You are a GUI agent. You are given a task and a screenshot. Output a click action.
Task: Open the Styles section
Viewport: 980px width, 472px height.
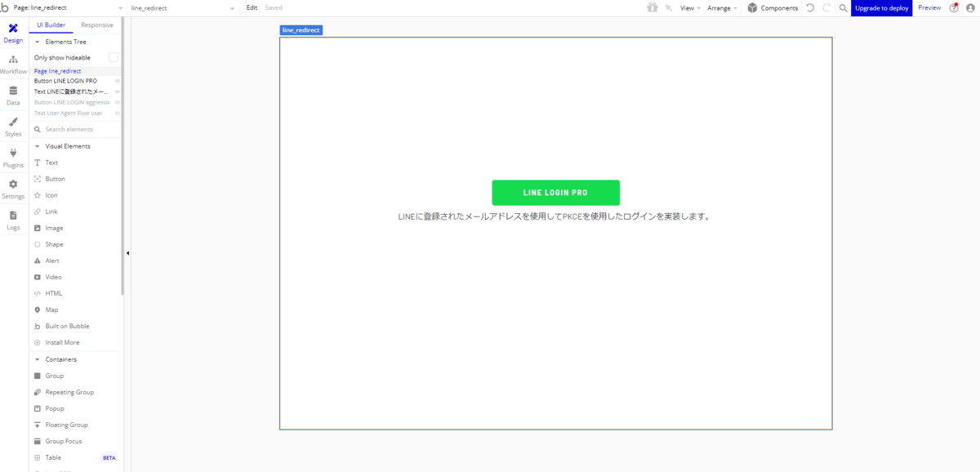coord(13,127)
